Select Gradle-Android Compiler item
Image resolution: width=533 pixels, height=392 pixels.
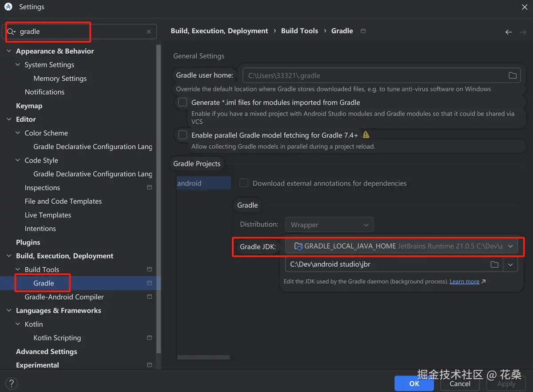[64, 297]
